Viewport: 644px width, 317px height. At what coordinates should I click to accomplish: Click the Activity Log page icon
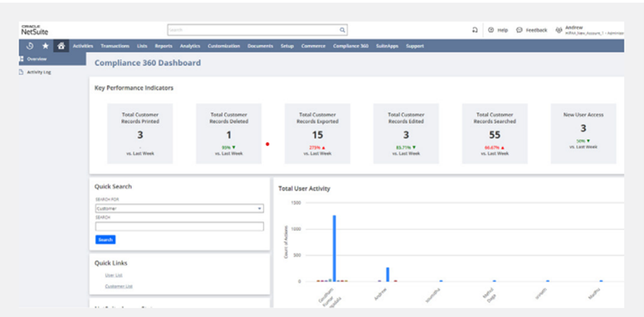21,72
